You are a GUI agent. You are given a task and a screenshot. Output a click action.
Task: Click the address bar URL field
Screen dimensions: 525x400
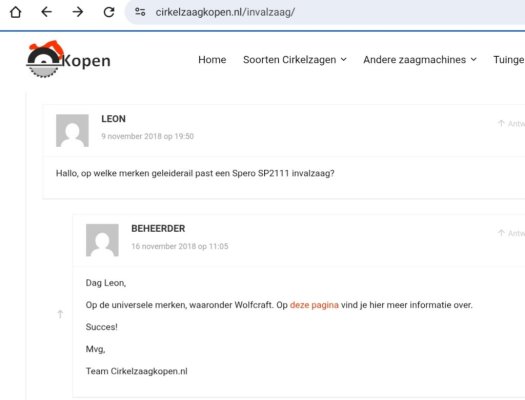pos(225,12)
